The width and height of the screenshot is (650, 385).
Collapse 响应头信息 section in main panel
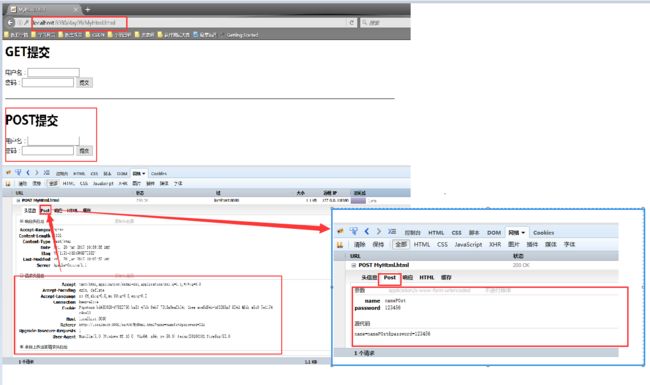tap(22, 221)
